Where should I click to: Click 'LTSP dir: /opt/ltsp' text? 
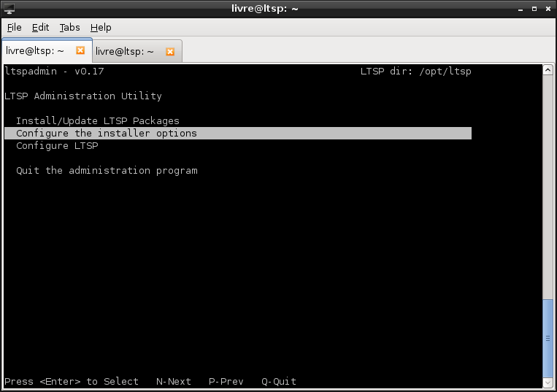pos(416,71)
